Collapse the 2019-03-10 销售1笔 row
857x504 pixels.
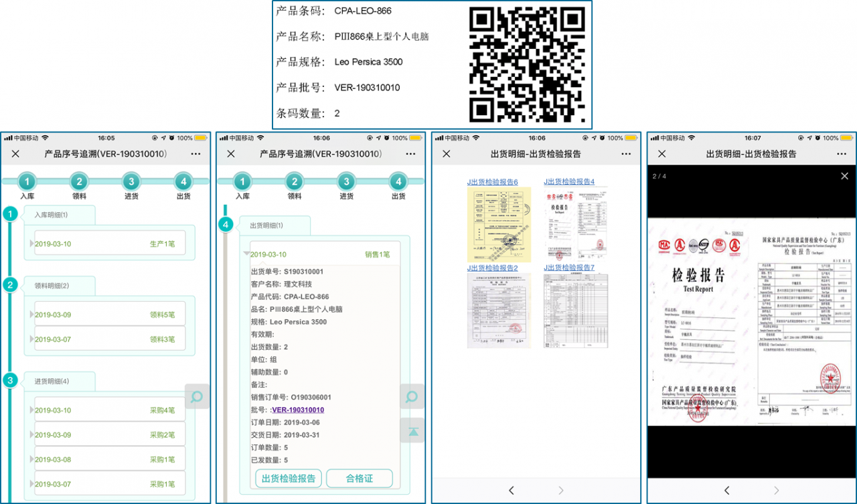325,254
